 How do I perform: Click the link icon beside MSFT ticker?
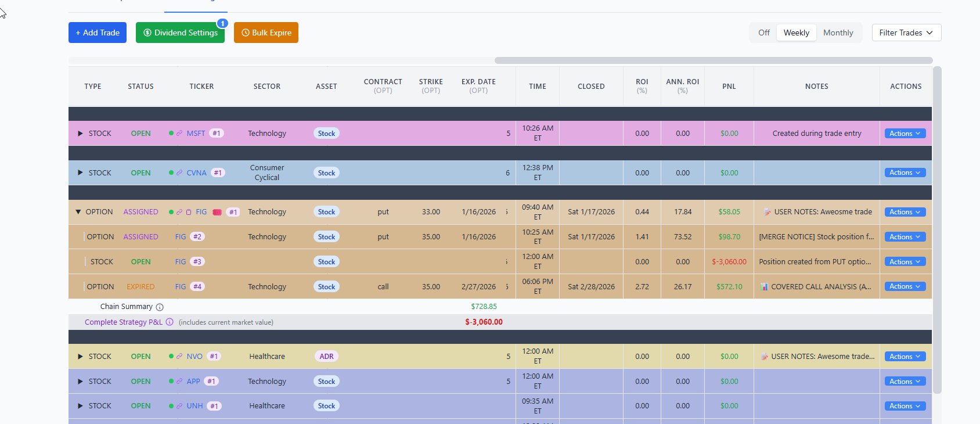(x=179, y=134)
